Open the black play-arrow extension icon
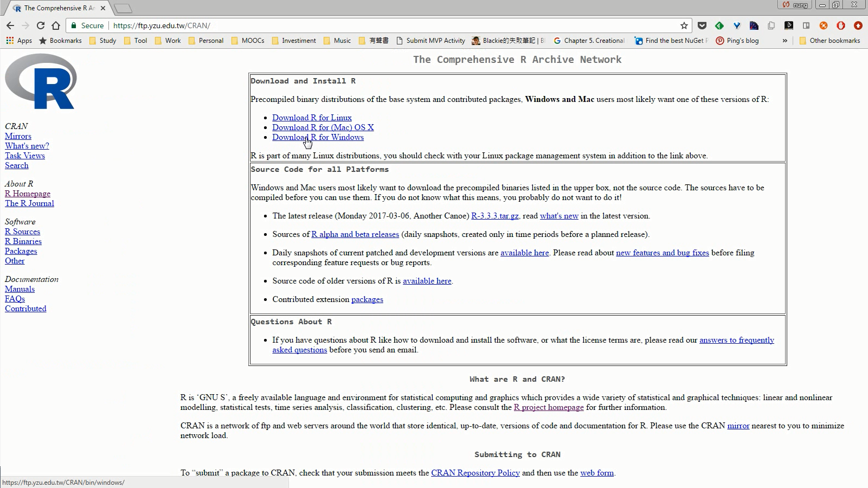Image resolution: width=868 pixels, height=488 pixels. (x=789, y=25)
